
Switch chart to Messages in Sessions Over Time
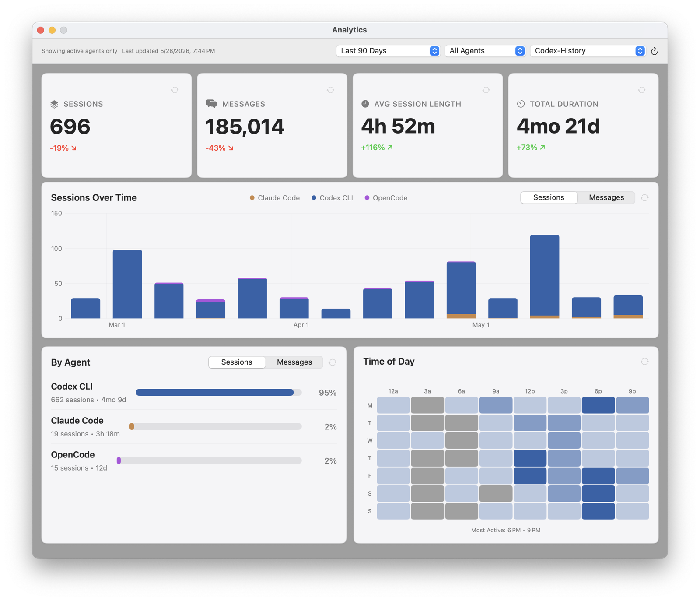pyautogui.click(x=606, y=197)
